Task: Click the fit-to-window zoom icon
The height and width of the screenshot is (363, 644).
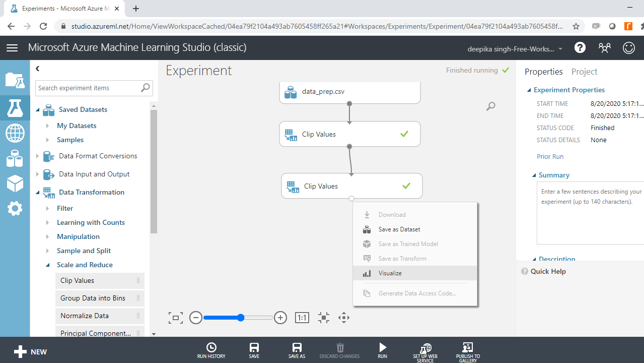Action: click(x=175, y=318)
